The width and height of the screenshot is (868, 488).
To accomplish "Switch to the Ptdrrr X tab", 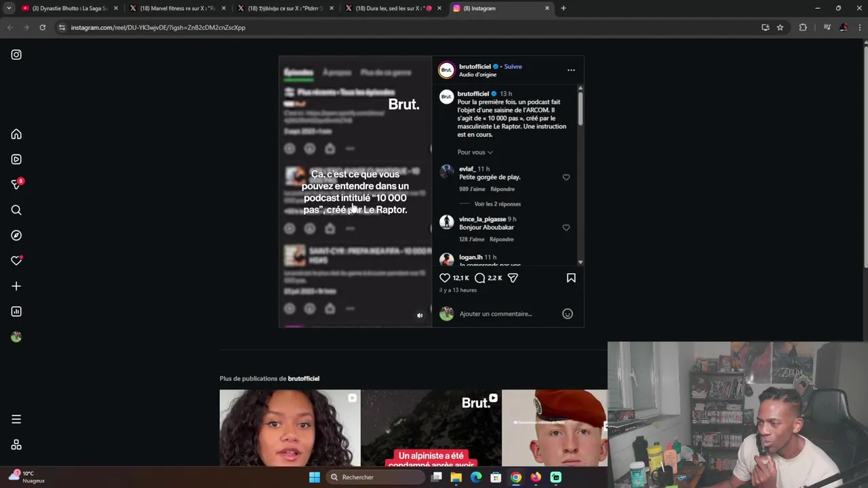I will pos(285,8).
